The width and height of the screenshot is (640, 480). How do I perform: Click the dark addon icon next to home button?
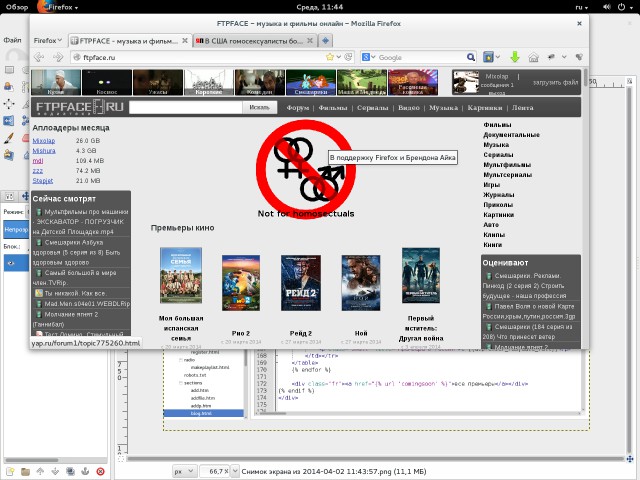pos(551,57)
